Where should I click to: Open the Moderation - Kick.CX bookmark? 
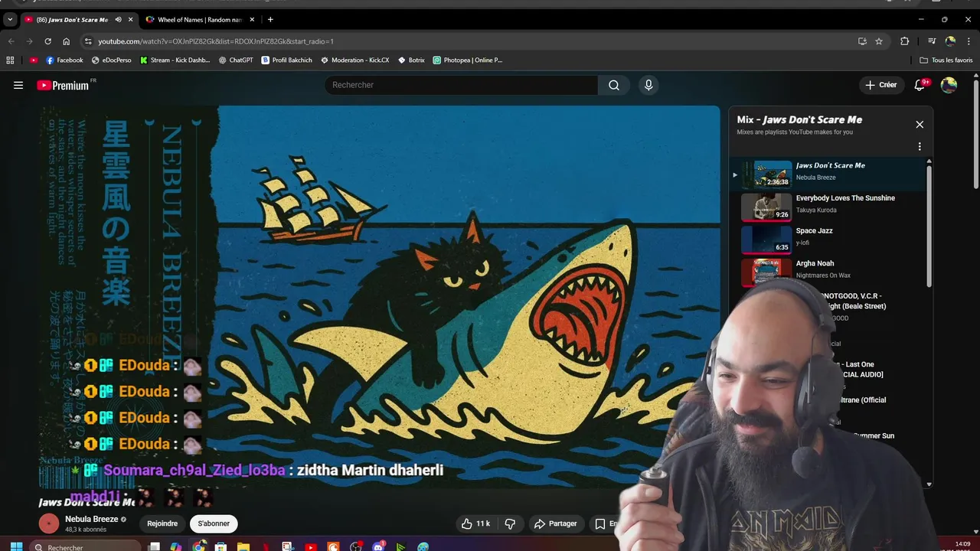pos(354,60)
